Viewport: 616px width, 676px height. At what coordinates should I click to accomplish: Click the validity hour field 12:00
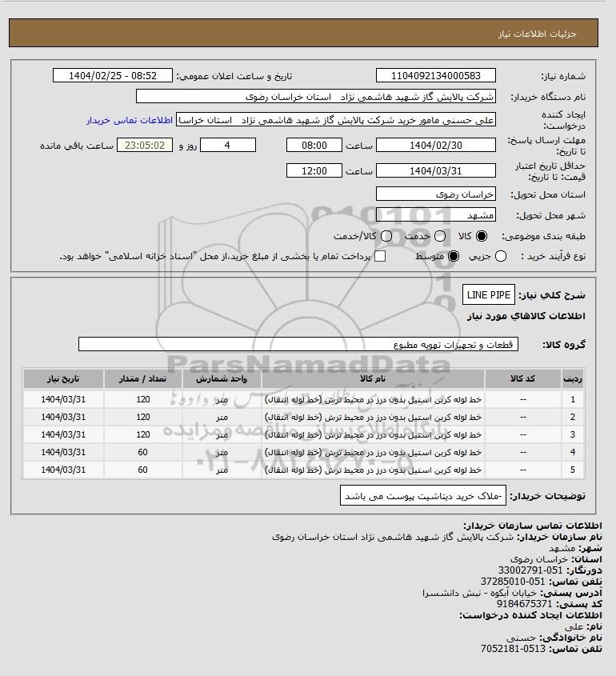click(x=314, y=170)
